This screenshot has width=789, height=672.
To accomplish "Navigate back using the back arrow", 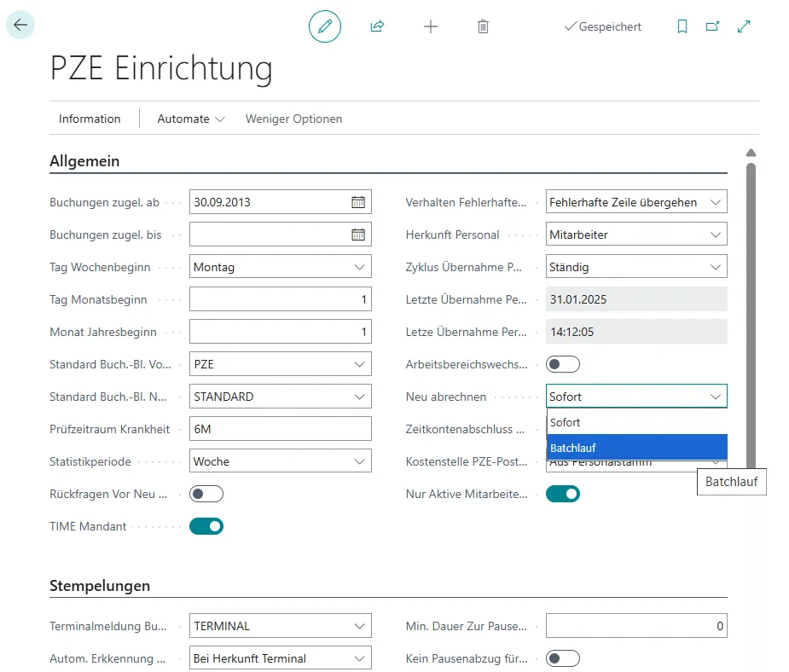I will (19, 25).
